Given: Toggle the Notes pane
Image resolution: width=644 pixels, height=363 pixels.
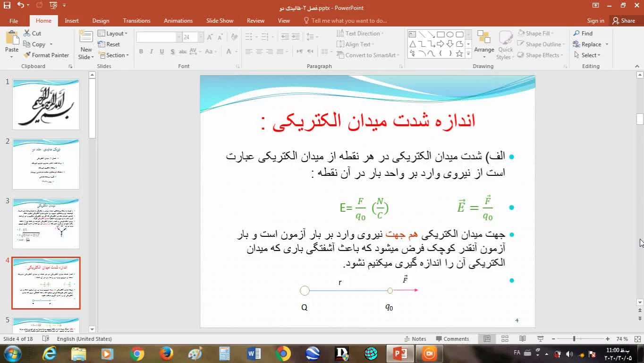Looking at the screenshot, I should [415, 339].
